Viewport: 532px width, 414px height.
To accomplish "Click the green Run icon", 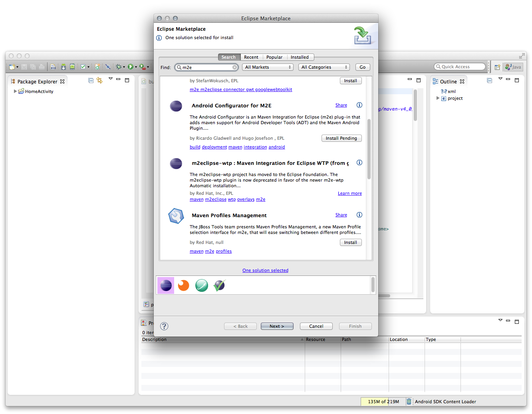I will [x=131, y=67].
